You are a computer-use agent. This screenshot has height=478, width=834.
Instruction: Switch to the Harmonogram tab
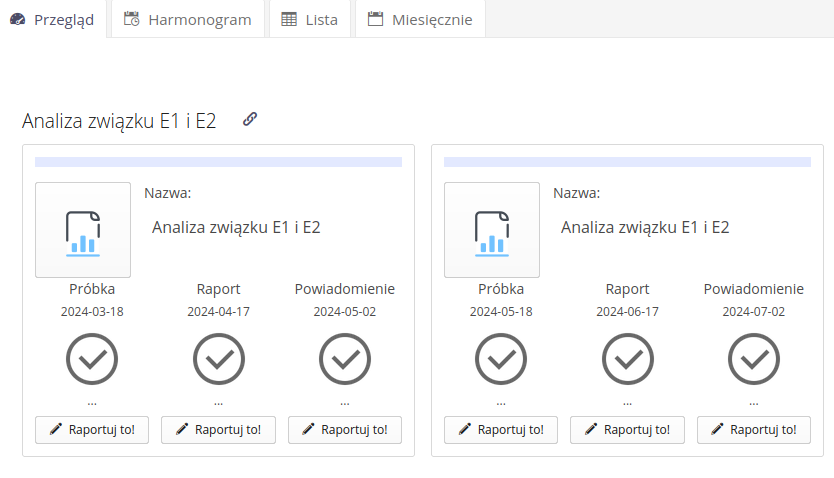tap(187, 19)
